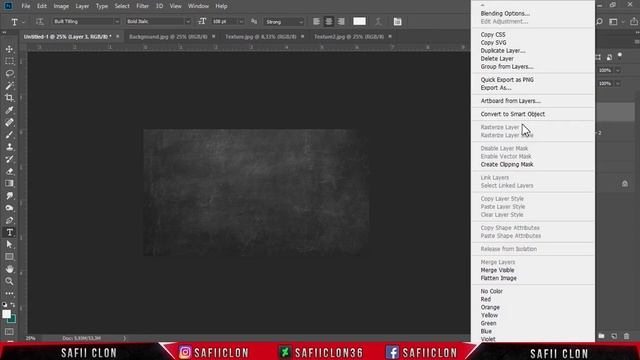
Task: Select the Dodge tool
Action: tap(9, 208)
